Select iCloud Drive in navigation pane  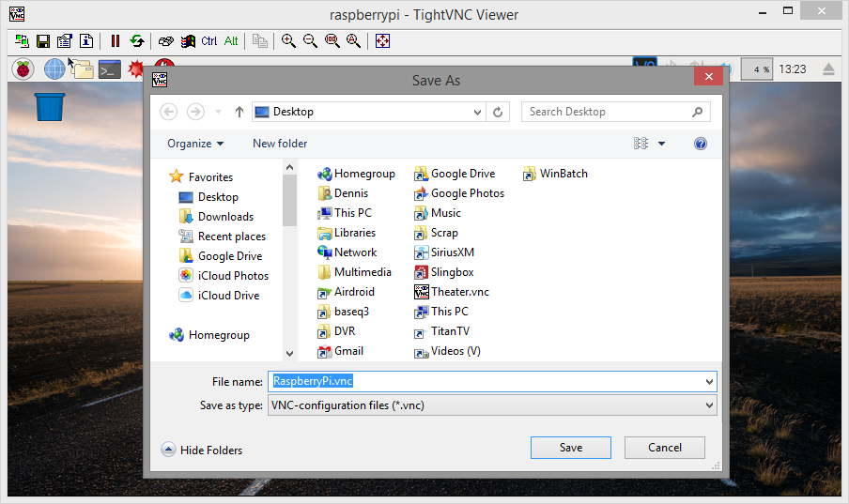[219, 296]
